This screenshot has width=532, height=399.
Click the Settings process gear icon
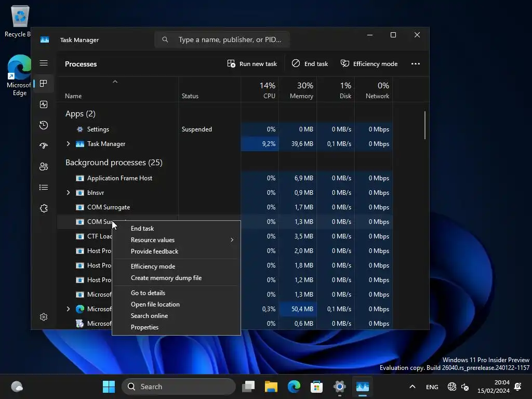79,129
